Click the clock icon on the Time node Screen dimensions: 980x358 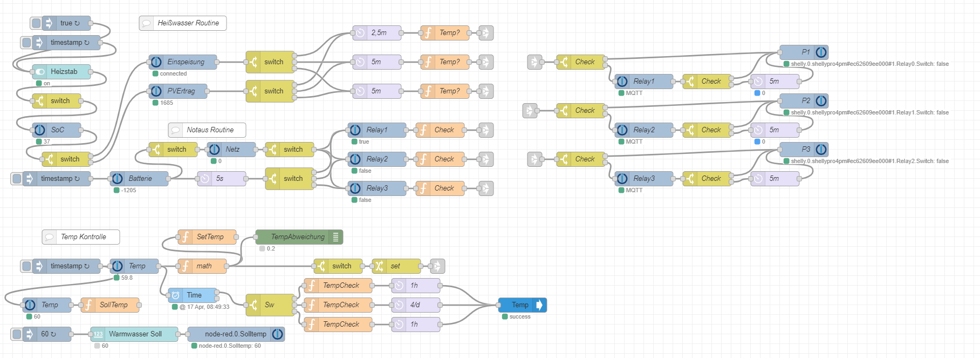175,295
